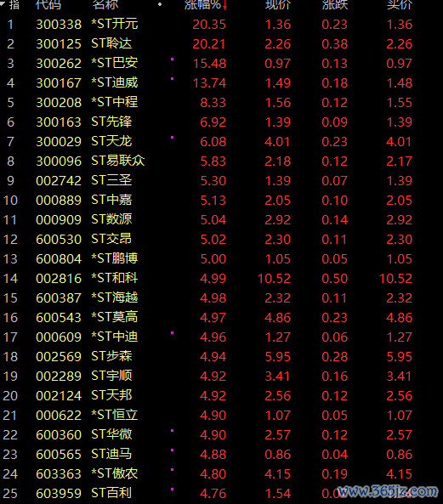
Task: Sort by the 涨幅% column header
Action: pyautogui.click(x=202, y=4)
